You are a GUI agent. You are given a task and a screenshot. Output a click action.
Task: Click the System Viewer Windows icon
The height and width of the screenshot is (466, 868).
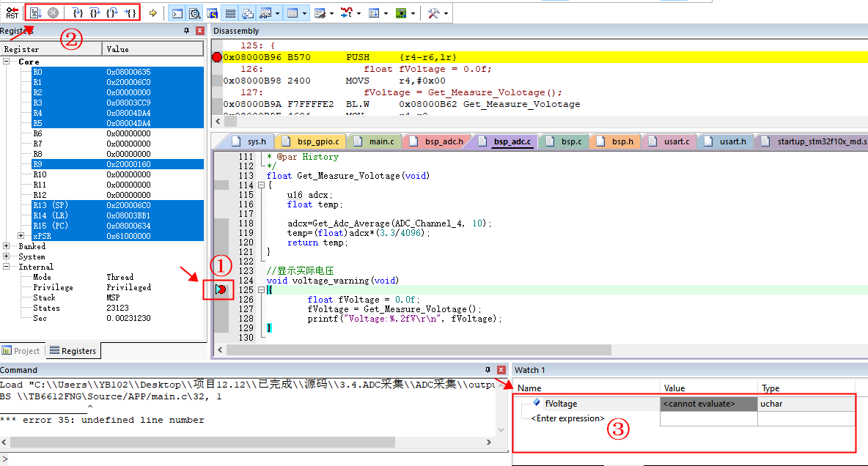point(401,13)
